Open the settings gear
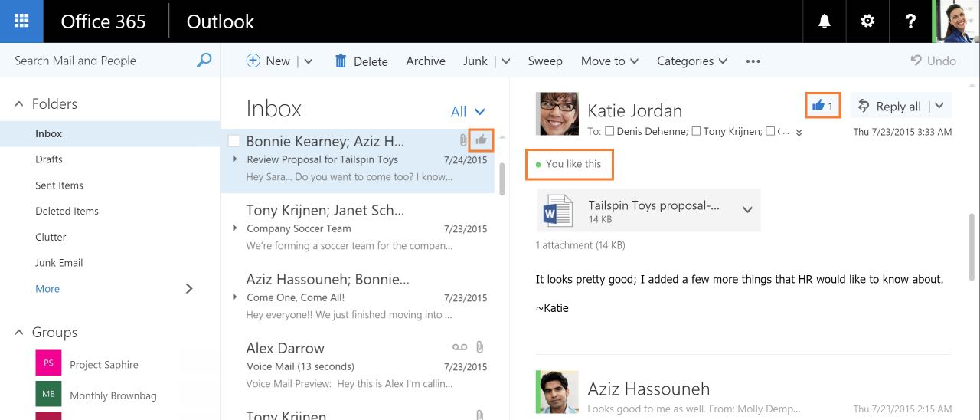 pos(867,21)
